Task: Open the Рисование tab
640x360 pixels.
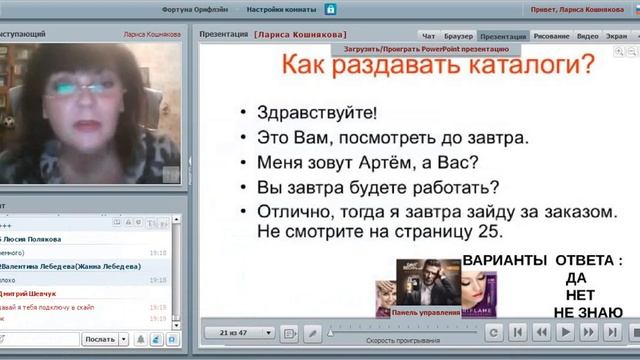Action: tap(551, 36)
